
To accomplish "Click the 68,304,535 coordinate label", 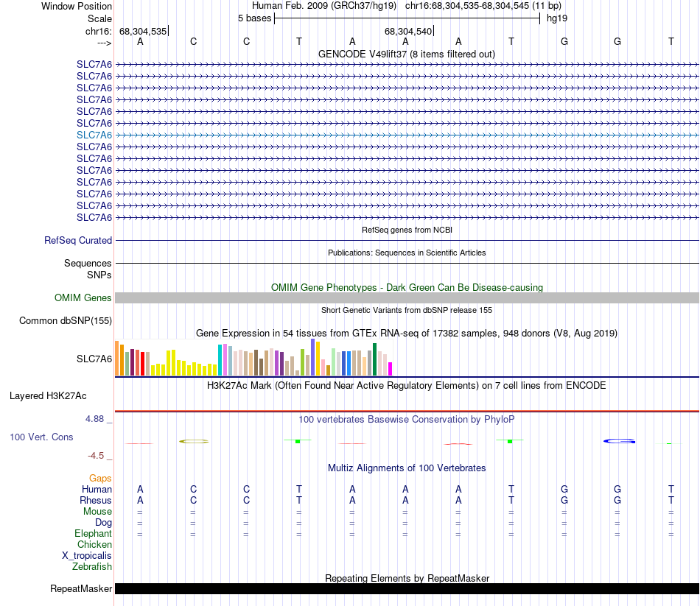I will point(143,31).
